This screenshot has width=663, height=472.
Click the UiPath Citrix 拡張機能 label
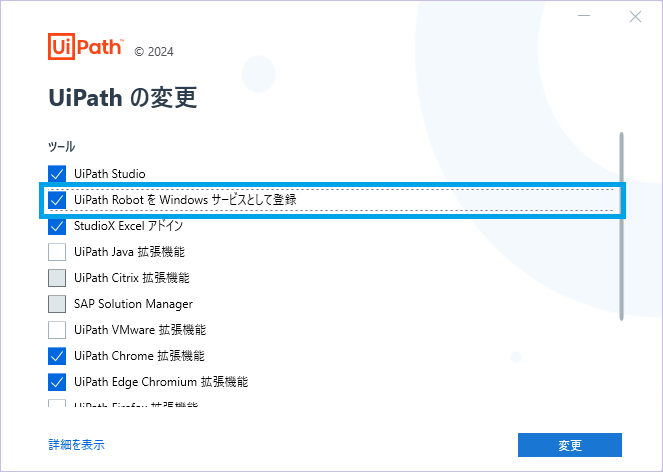tap(132, 278)
